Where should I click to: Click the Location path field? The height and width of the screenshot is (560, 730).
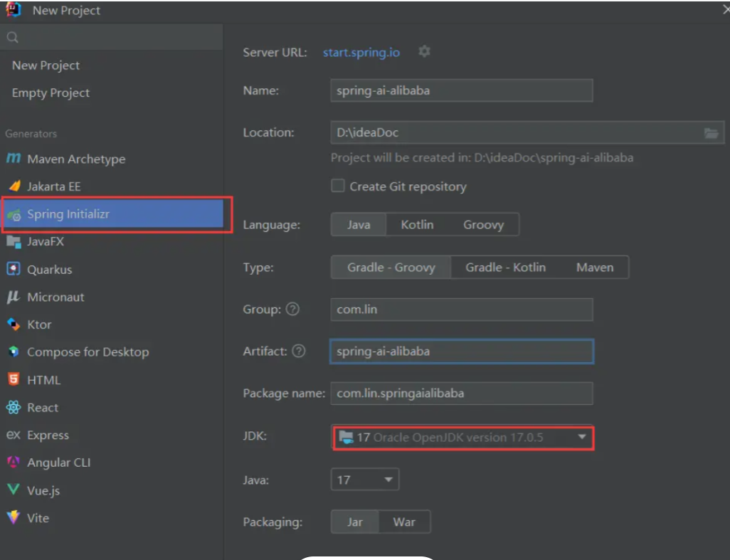coord(527,132)
